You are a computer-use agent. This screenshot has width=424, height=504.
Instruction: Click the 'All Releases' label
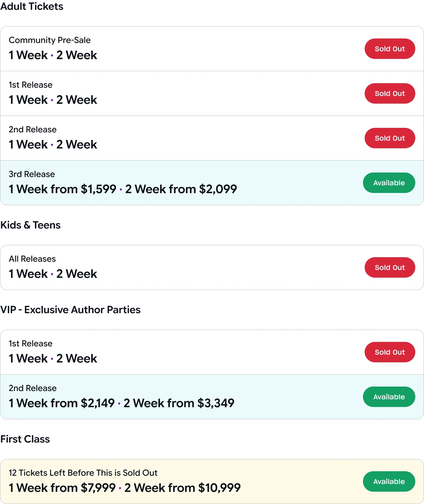(x=32, y=259)
